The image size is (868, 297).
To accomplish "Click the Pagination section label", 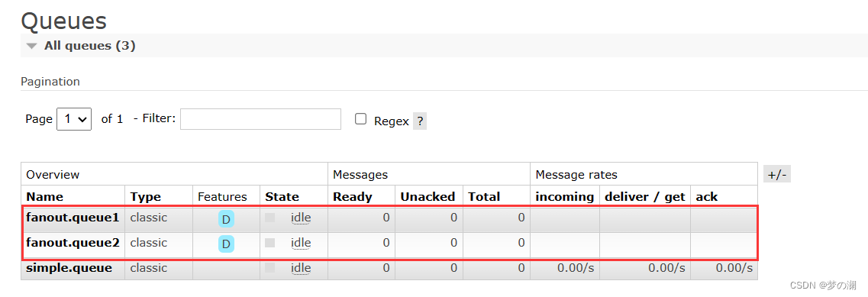I will pyautogui.click(x=50, y=82).
